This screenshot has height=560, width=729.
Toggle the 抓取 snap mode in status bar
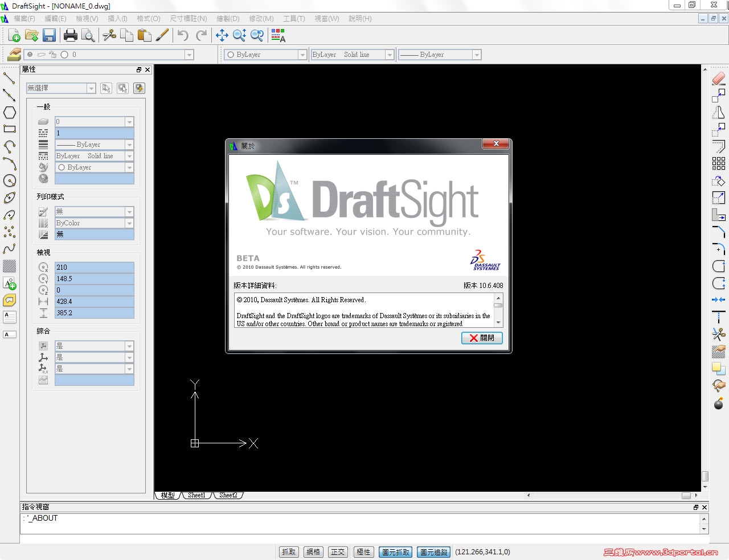tap(289, 552)
